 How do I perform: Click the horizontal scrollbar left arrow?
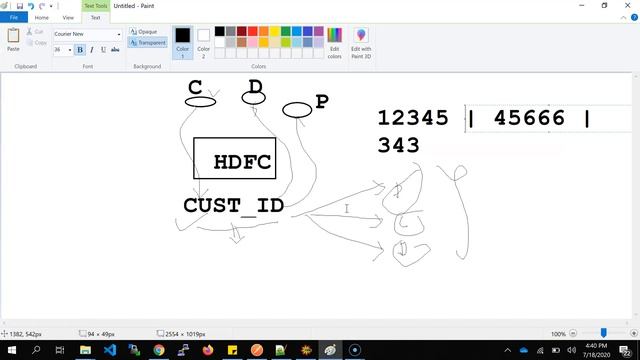tap(3, 322)
